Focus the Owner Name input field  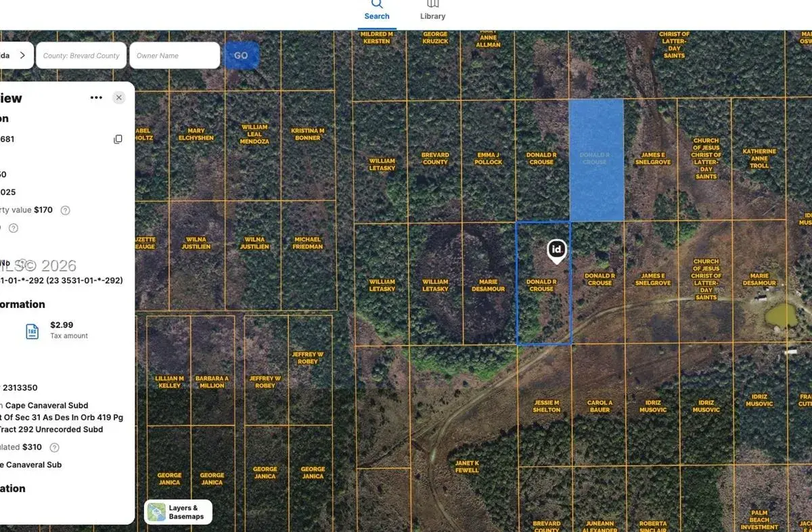pos(175,56)
